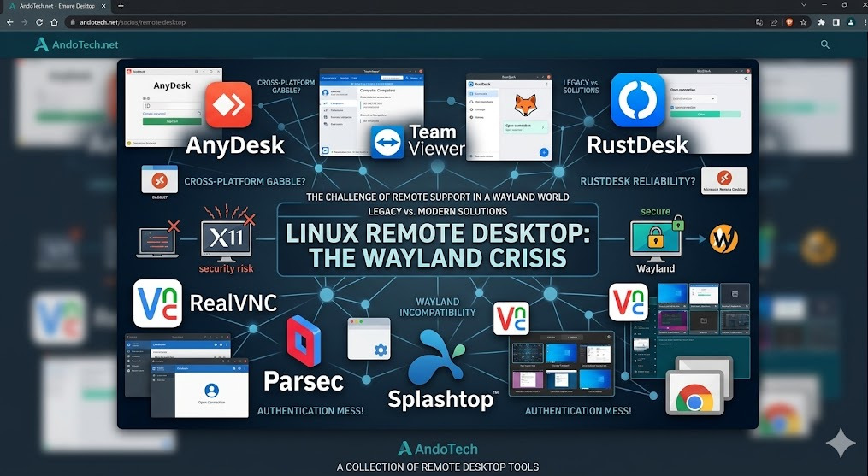868x476 pixels.
Task: Click the "THE CHALLENGE OF REMOTE SUPPORT" heading
Action: click(x=437, y=197)
